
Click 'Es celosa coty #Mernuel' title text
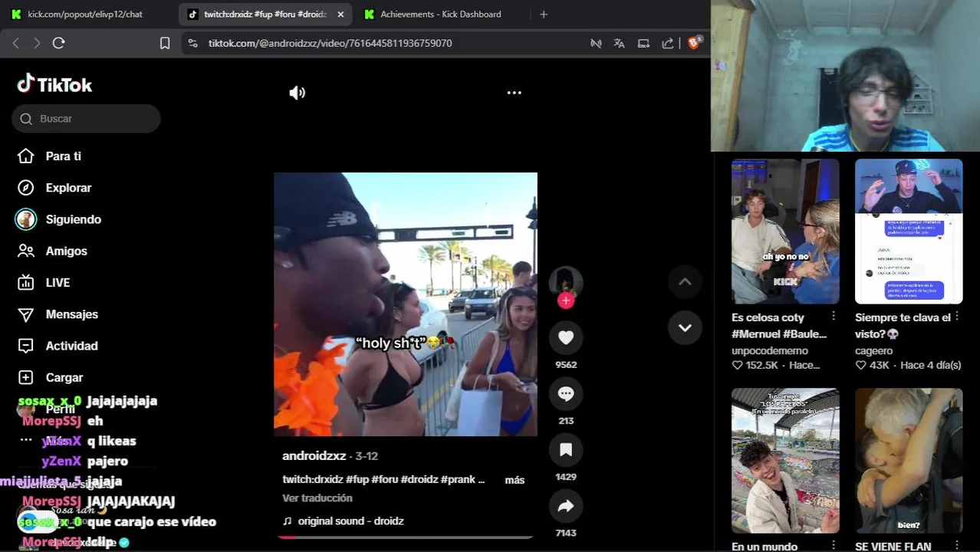779,326
